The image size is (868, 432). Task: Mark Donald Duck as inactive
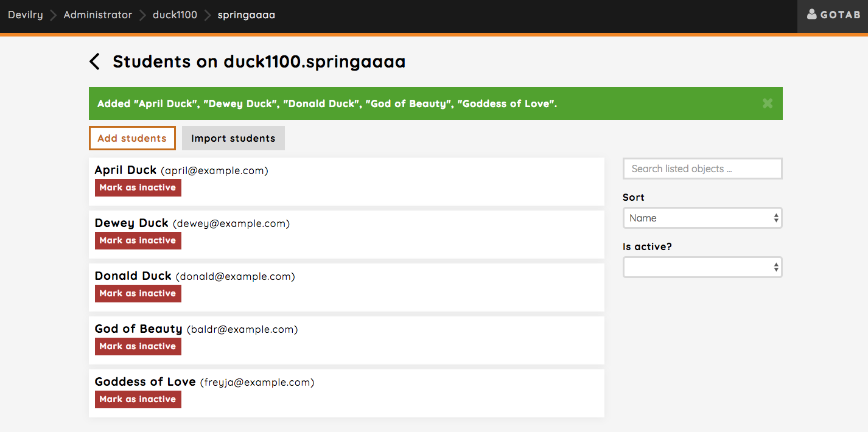pos(138,293)
